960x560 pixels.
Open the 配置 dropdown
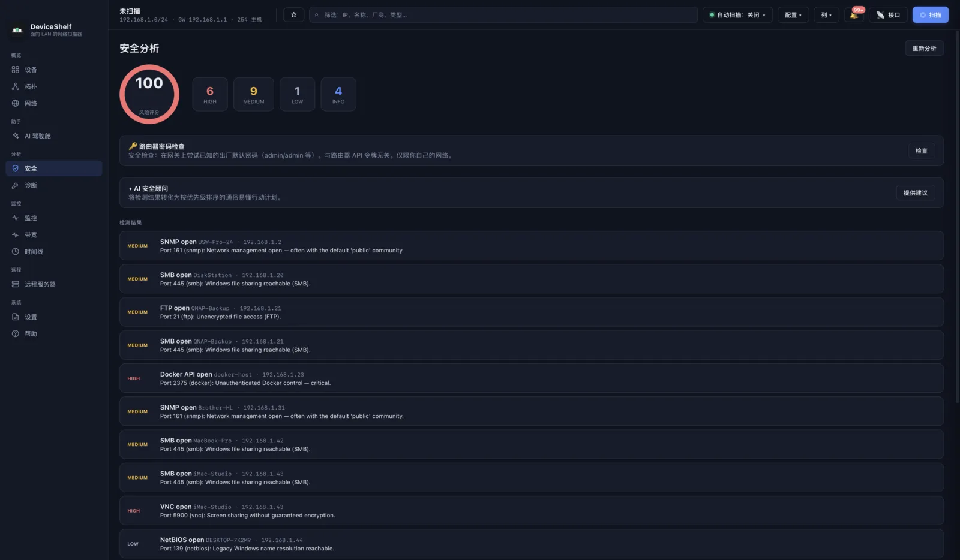tap(793, 15)
